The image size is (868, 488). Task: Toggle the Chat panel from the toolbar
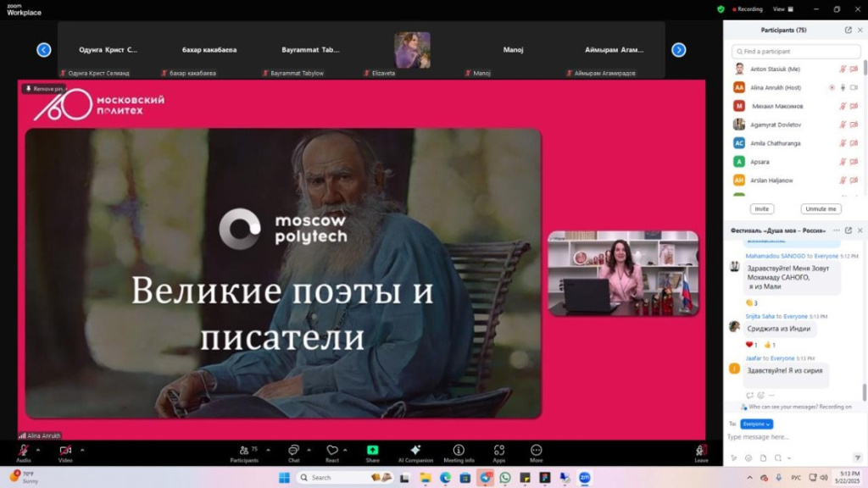(x=293, y=453)
